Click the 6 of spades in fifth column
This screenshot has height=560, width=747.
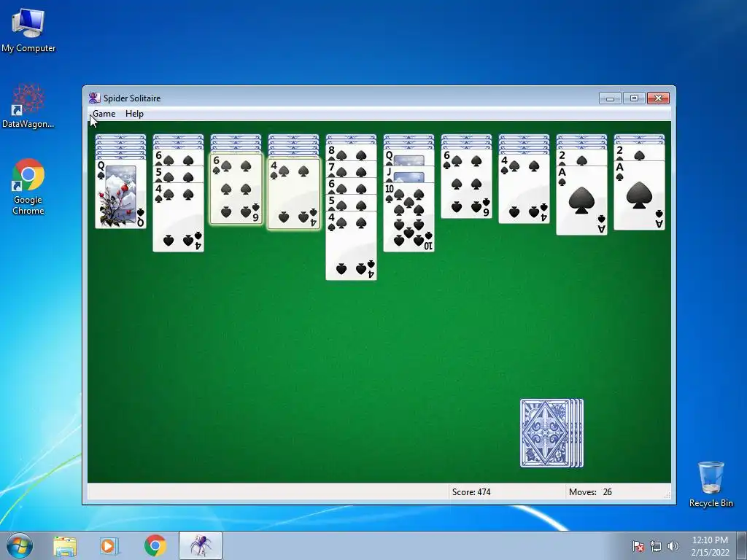click(x=351, y=186)
